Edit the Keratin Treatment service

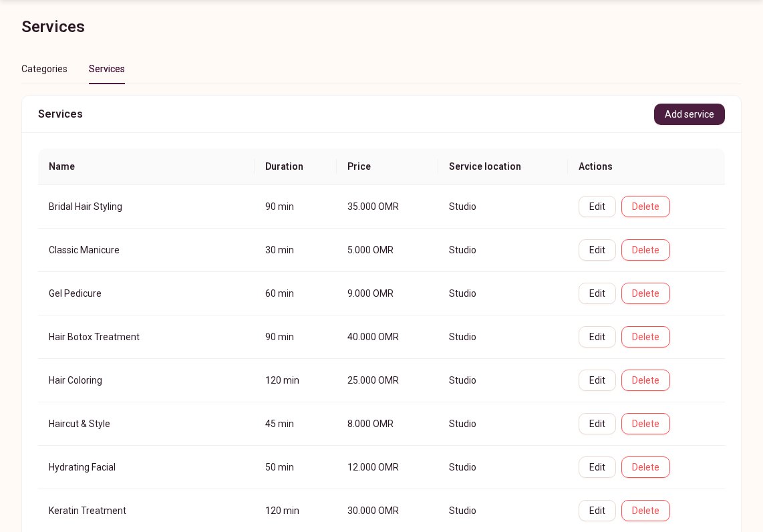click(597, 511)
